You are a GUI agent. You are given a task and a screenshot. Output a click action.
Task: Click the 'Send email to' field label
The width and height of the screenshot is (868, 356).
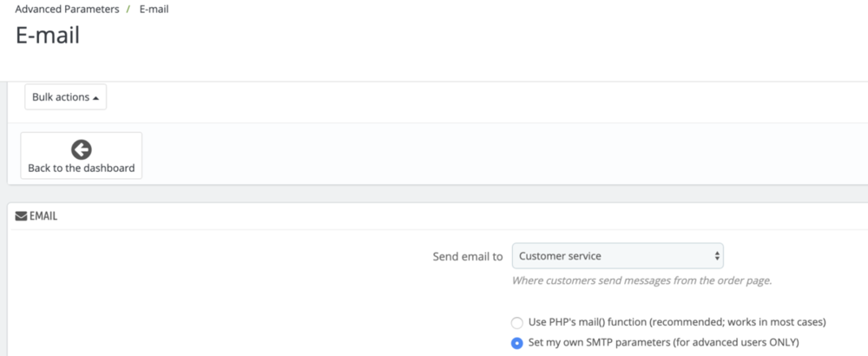(x=467, y=256)
